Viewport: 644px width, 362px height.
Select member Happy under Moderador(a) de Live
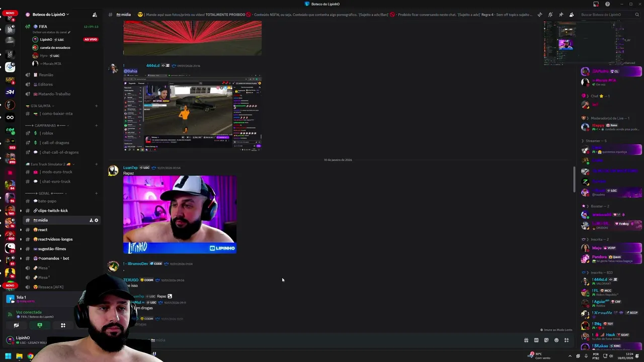pyautogui.click(x=610, y=127)
